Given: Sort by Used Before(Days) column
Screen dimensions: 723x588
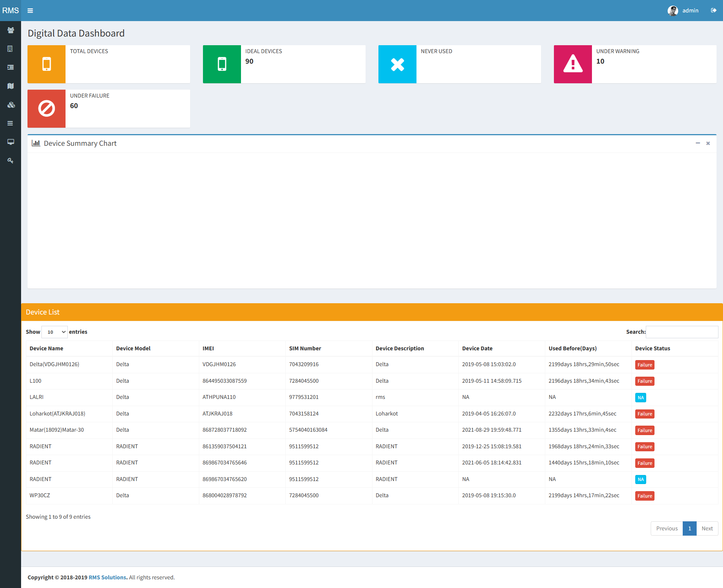Looking at the screenshot, I should pyautogui.click(x=588, y=348).
